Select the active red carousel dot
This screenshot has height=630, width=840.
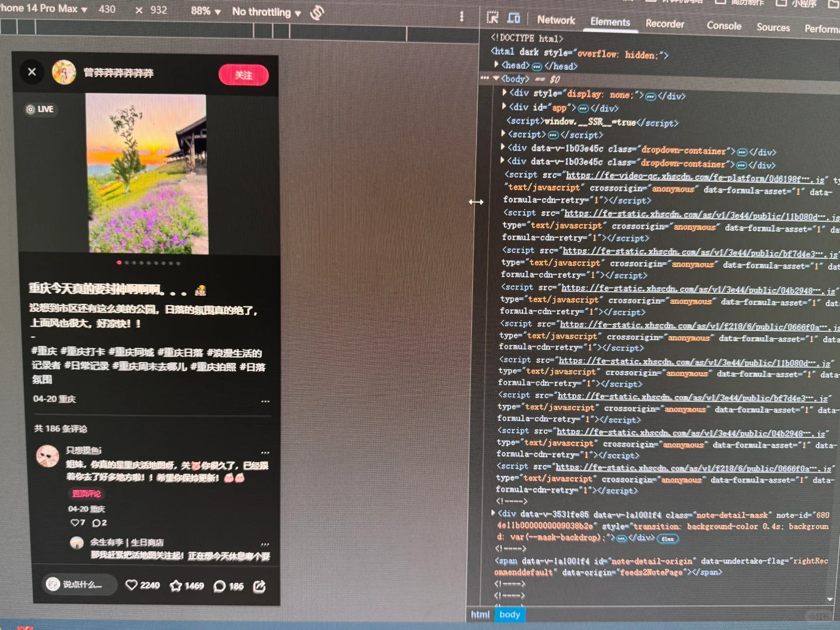120,262
